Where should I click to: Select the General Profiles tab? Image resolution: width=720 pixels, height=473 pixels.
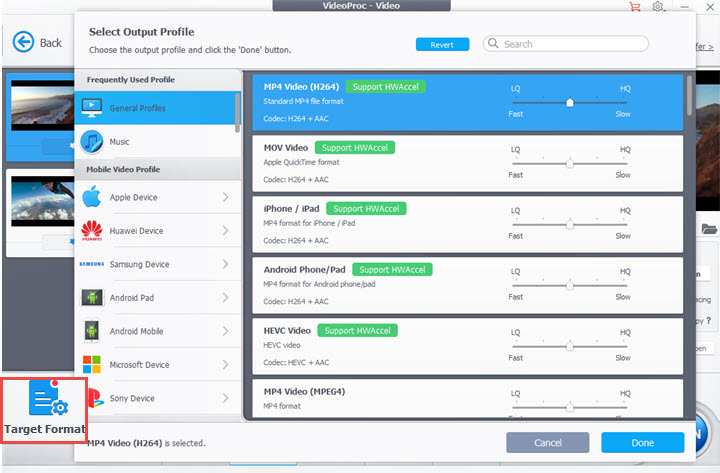(157, 108)
